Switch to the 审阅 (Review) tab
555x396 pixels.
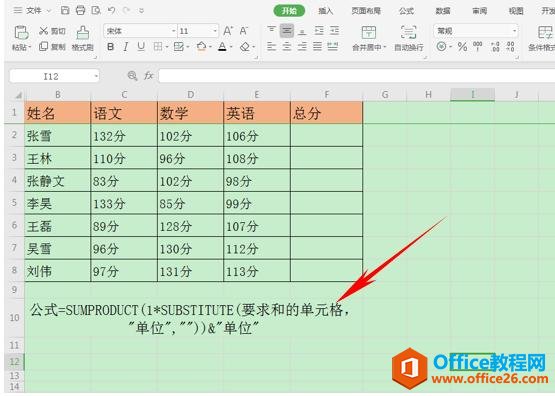(480, 11)
